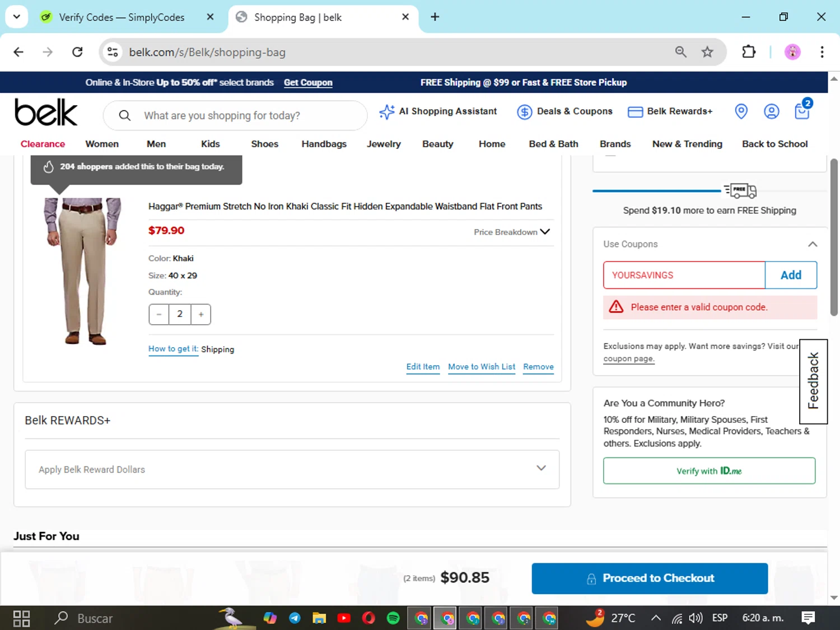The width and height of the screenshot is (840, 630).
Task: Go to Belk home via logo
Action: coord(46,113)
